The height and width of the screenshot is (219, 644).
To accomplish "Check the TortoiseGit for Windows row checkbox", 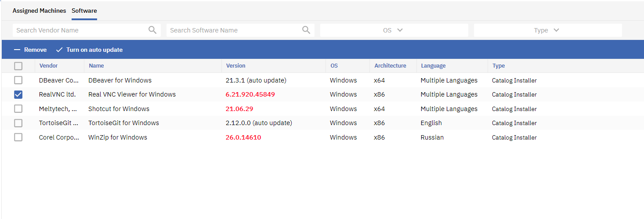I will pyautogui.click(x=18, y=123).
